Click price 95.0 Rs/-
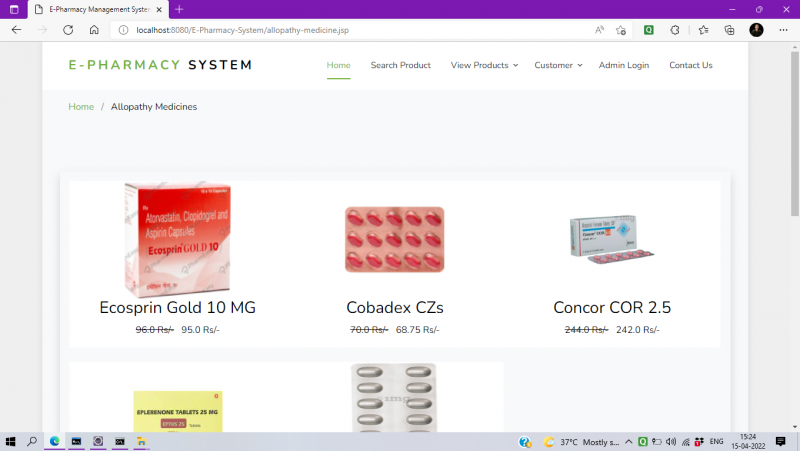Image resolution: width=800 pixels, height=451 pixels. point(200,330)
